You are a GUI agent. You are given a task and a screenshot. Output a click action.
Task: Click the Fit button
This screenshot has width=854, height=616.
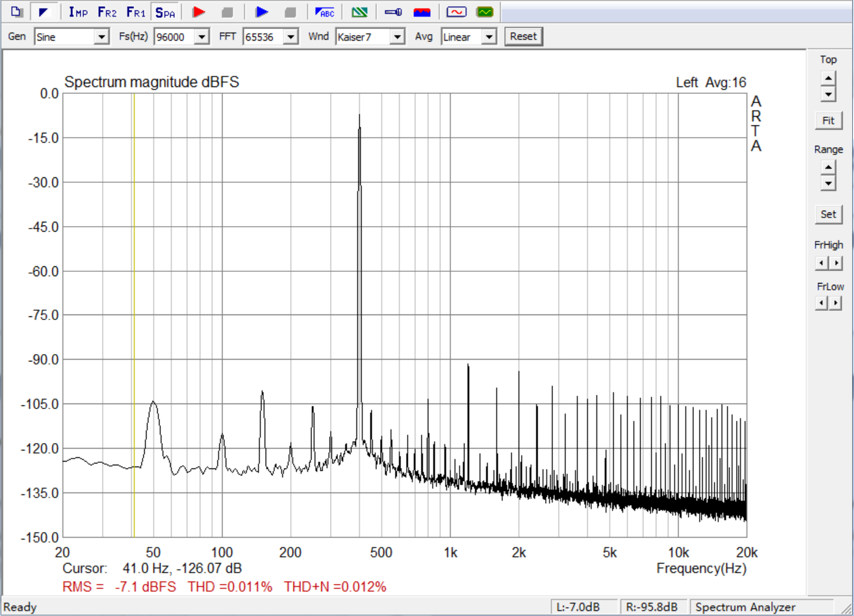pyautogui.click(x=828, y=120)
